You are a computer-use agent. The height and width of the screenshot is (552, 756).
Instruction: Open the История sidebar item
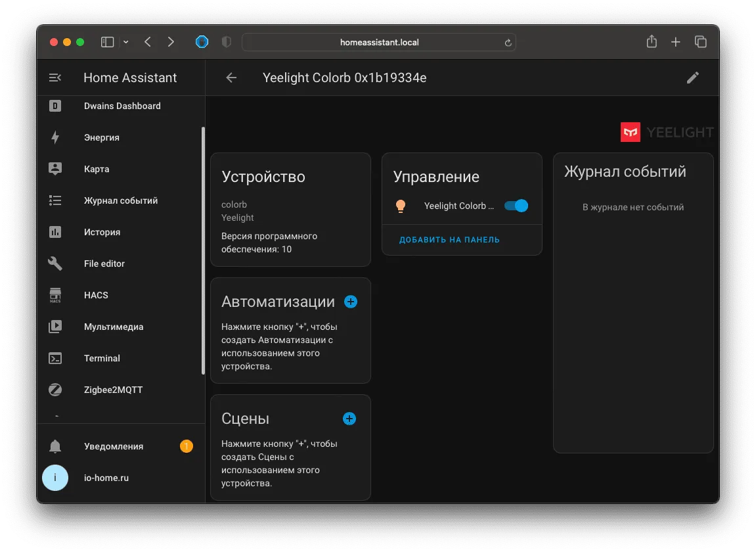[120, 232]
